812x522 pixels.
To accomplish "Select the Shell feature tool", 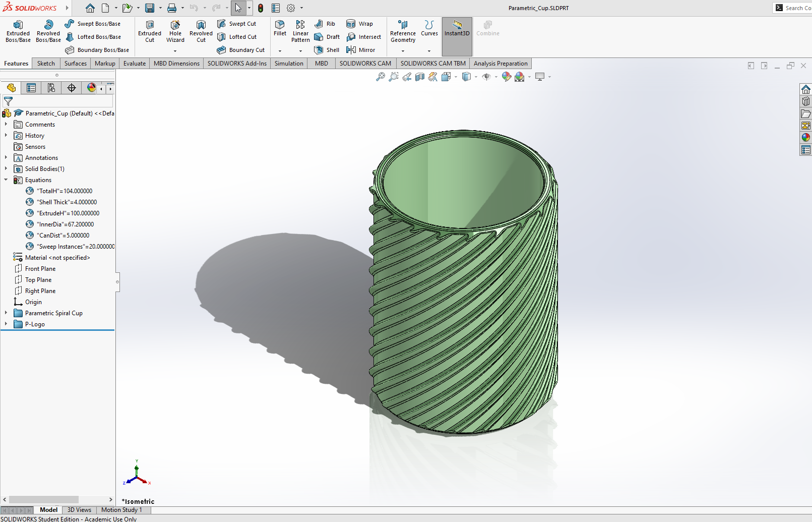I will 327,49.
